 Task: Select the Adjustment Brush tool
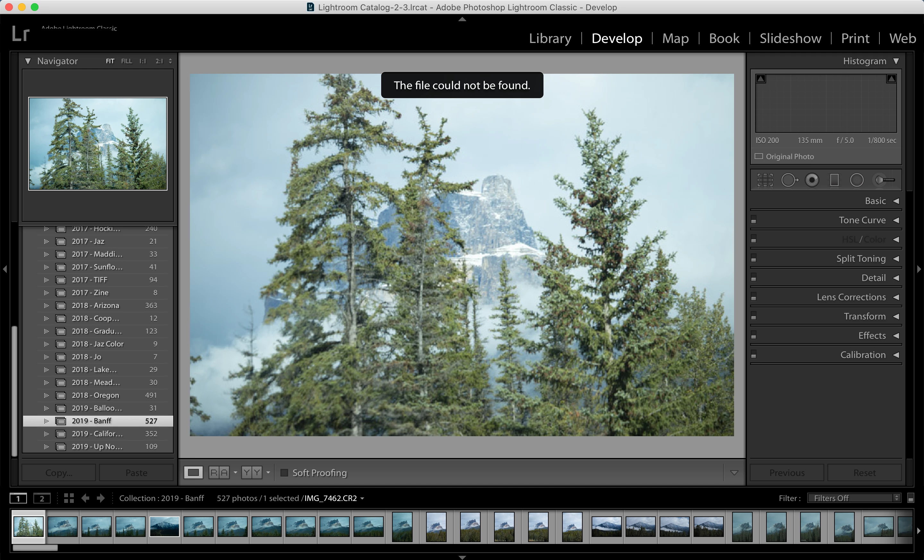885,180
